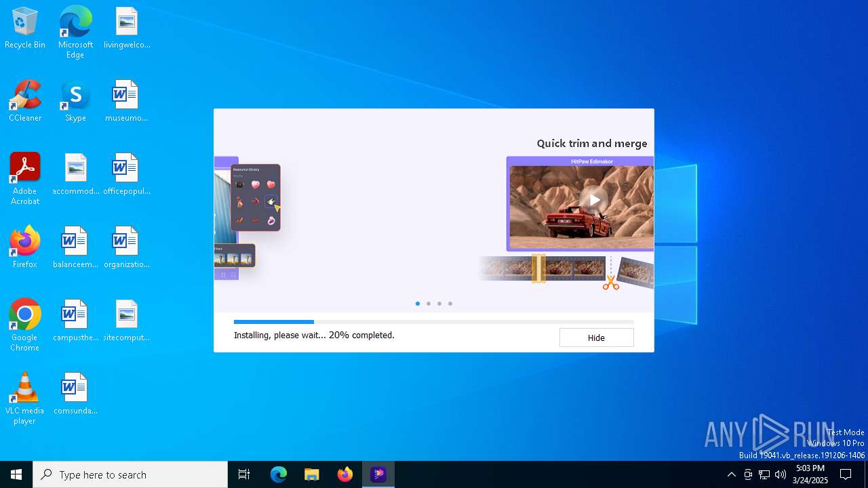Open the Windows Start menu
The image size is (868, 488).
(x=16, y=474)
